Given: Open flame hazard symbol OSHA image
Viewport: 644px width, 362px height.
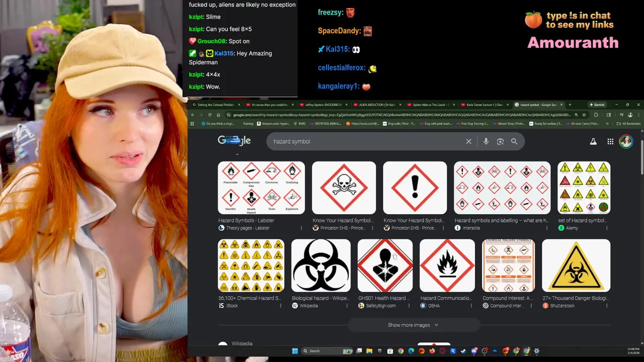Looking at the screenshot, I should 447,265.
